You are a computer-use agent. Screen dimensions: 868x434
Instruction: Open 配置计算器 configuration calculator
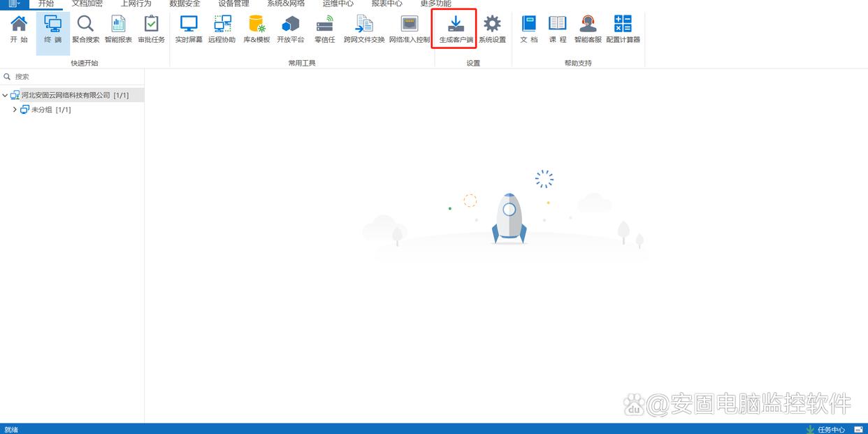[x=623, y=29]
